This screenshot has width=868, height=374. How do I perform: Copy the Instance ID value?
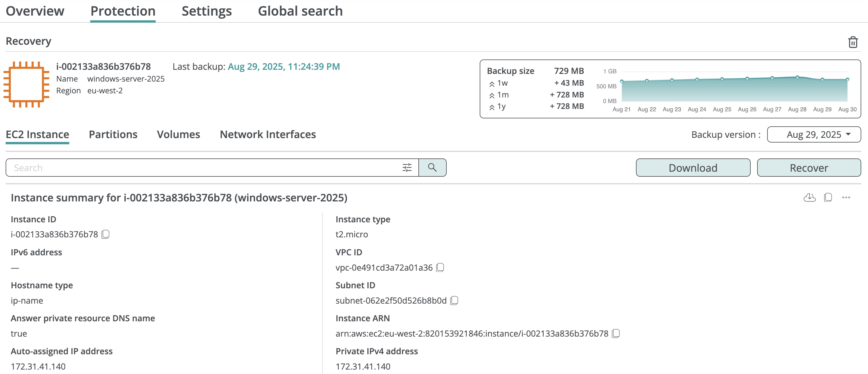pyautogui.click(x=106, y=234)
